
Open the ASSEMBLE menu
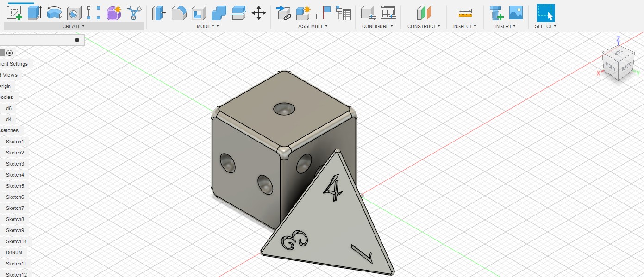[313, 26]
